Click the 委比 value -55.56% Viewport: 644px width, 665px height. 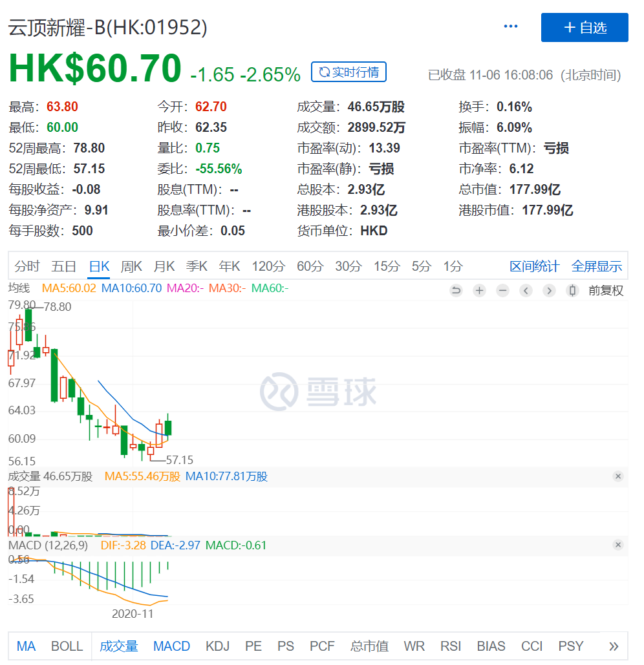219,169
